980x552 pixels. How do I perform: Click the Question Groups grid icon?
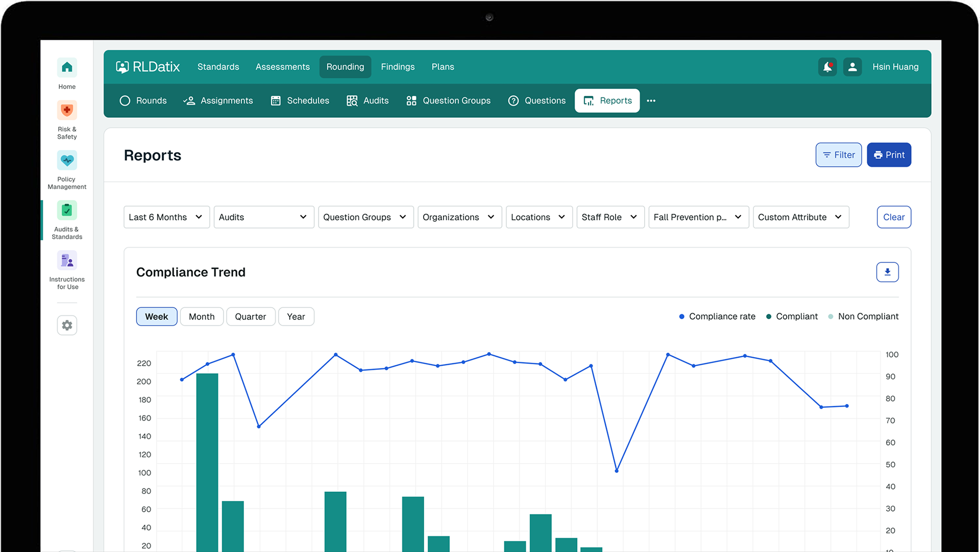(x=411, y=101)
